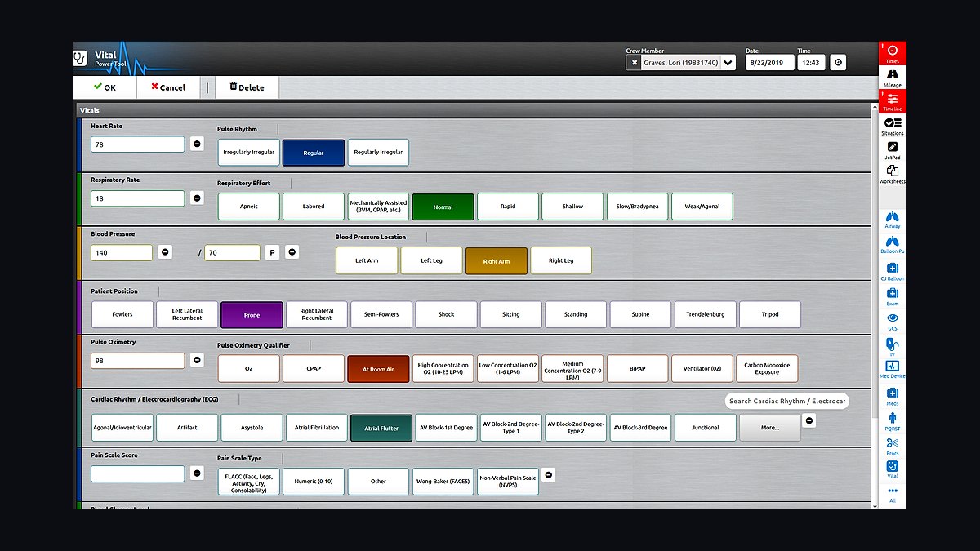Screen dimensions: 980x551
Task: Open the Procs scissors tool
Action: (892, 446)
